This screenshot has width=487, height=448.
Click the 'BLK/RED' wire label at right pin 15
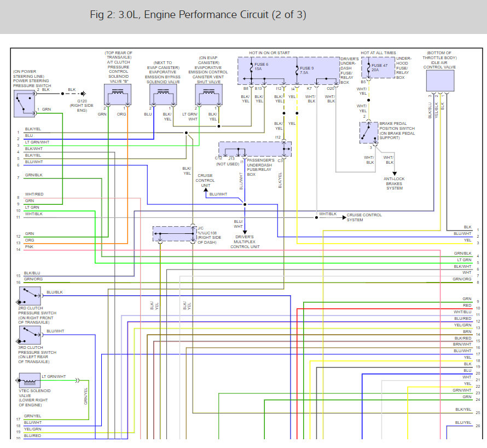pyautogui.click(x=463, y=338)
